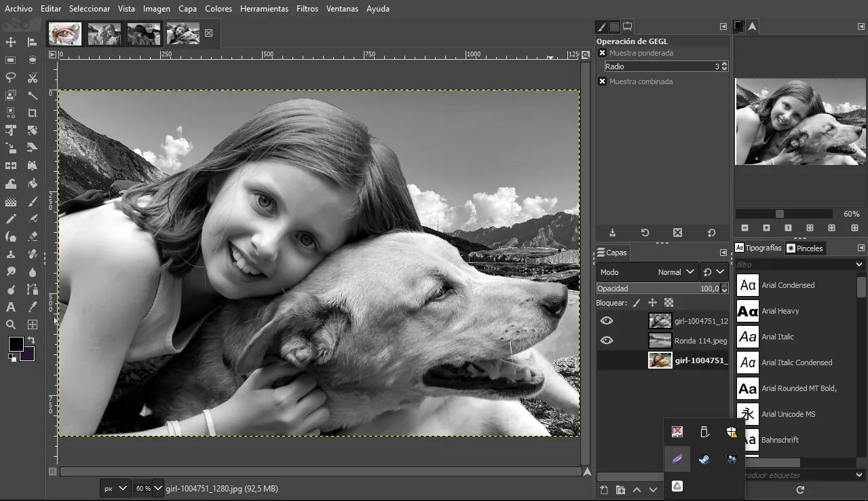This screenshot has height=501, width=868.
Task: Hide the Ronda 114.jpeg layer
Action: 607,341
